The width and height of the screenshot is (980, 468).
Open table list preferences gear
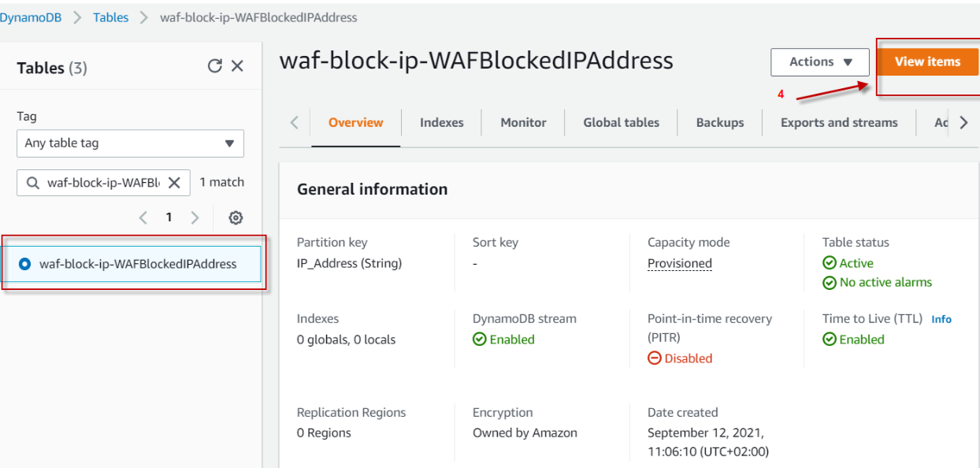click(235, 218)
